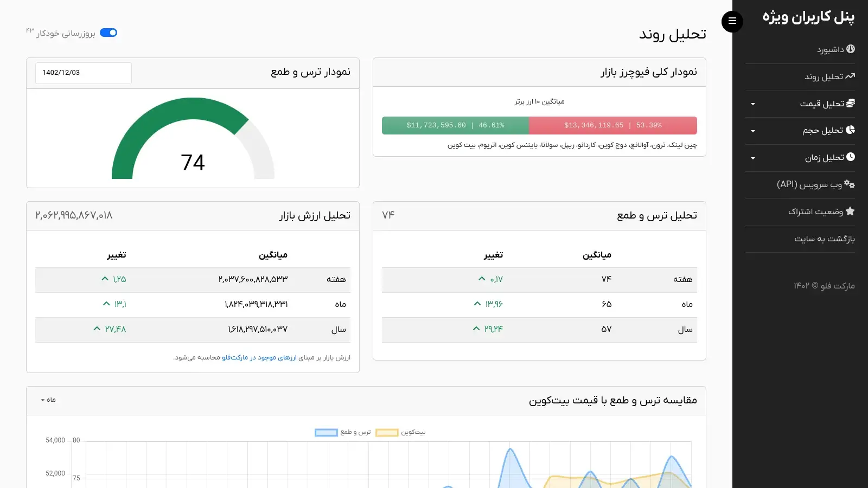Click the monthly average ۱,۸۲۴,۰۳۹,۳۱۸,۳۳۱
Screen dimensions: 868x488
[256, 304]
